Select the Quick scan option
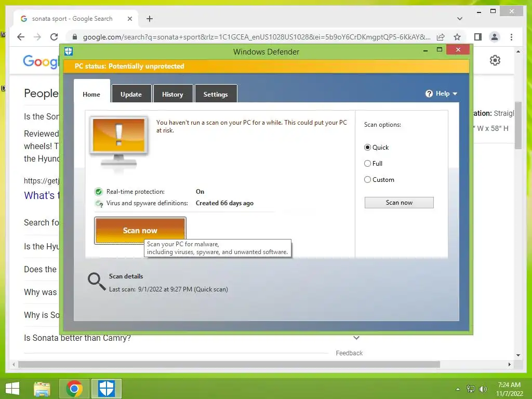The width and height of the screenshot is (532, 399). [367, 148]
